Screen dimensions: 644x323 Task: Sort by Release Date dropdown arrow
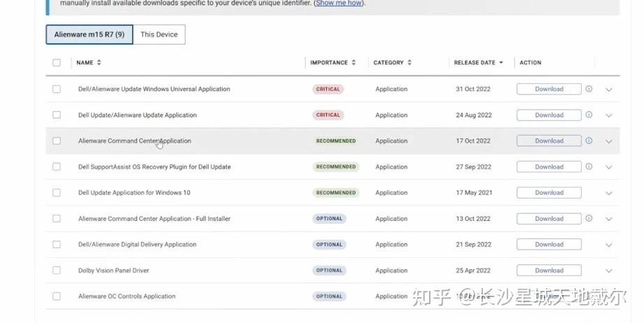click(x=501, y=63)
